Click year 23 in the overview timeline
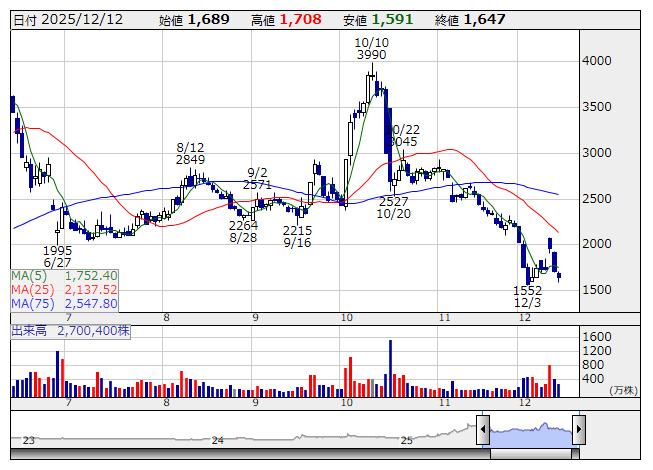The width and height of the screenshot is (653, 470). 29,440
